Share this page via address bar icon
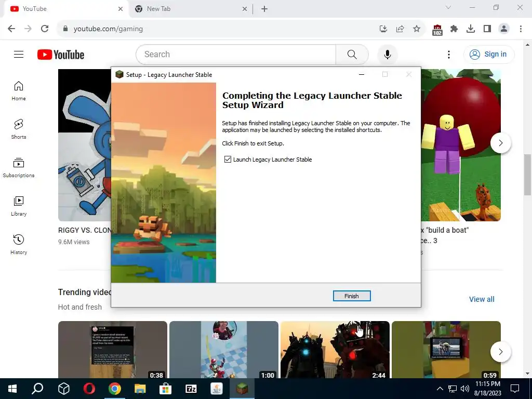532x399 pixels. click(400, 29)
